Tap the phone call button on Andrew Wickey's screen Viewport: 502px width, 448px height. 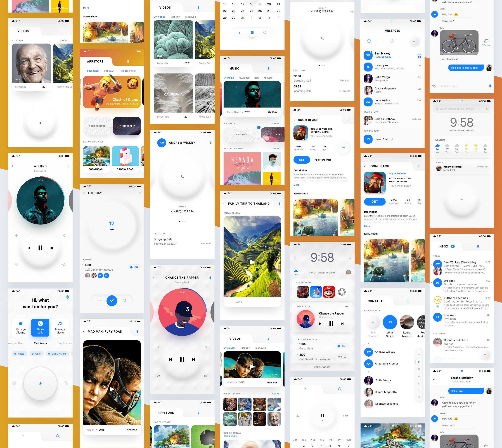click(x=182, y=177)
